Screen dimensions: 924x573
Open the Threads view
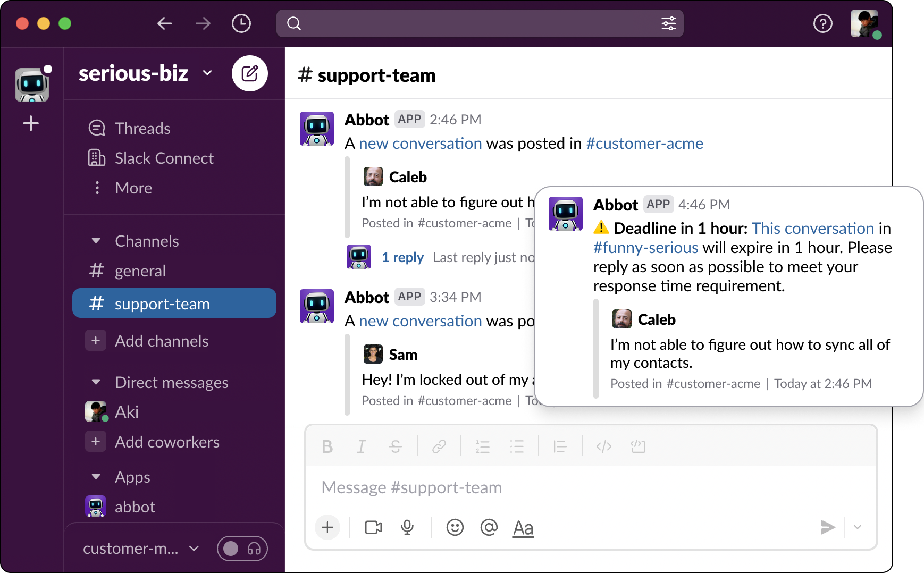click(x=142, y=128)
